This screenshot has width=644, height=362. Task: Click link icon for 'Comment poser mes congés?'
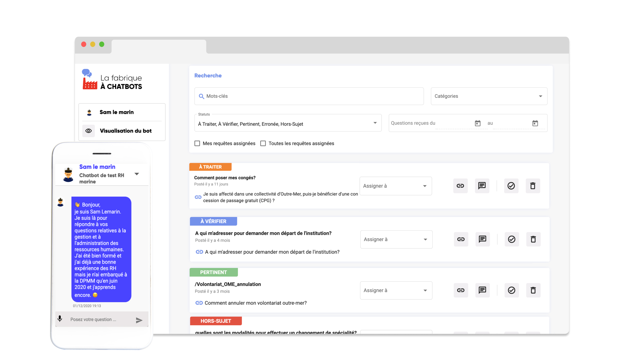(x=460, y=186)
